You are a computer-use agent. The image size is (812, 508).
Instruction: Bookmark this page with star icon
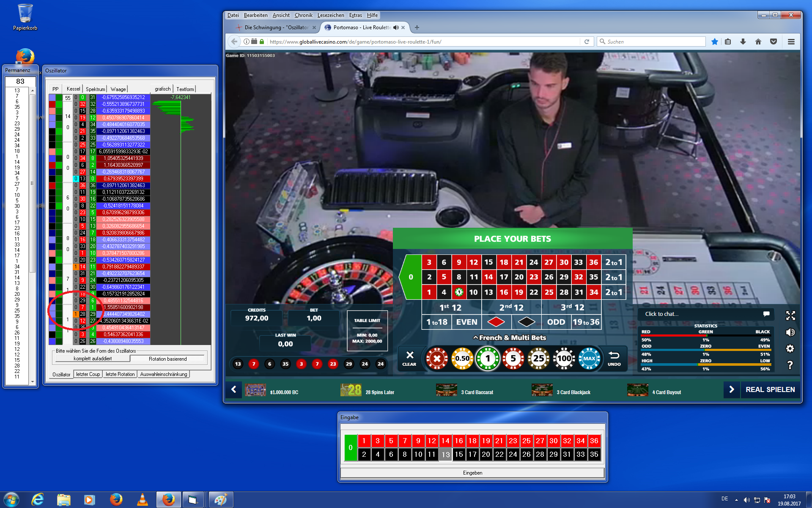click(715, 41)
